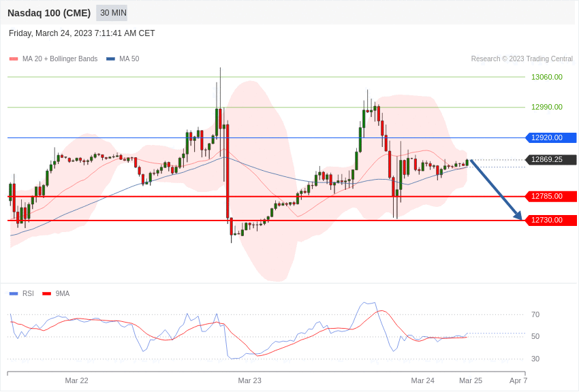The image size is (579, 392).
Task: Click the MA 20 + Bollinger Bands legend label
Action: [x=60, y=59]
